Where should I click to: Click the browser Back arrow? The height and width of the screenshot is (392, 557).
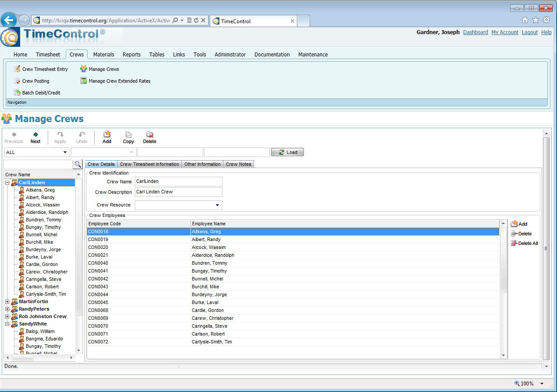coord(9,20)
